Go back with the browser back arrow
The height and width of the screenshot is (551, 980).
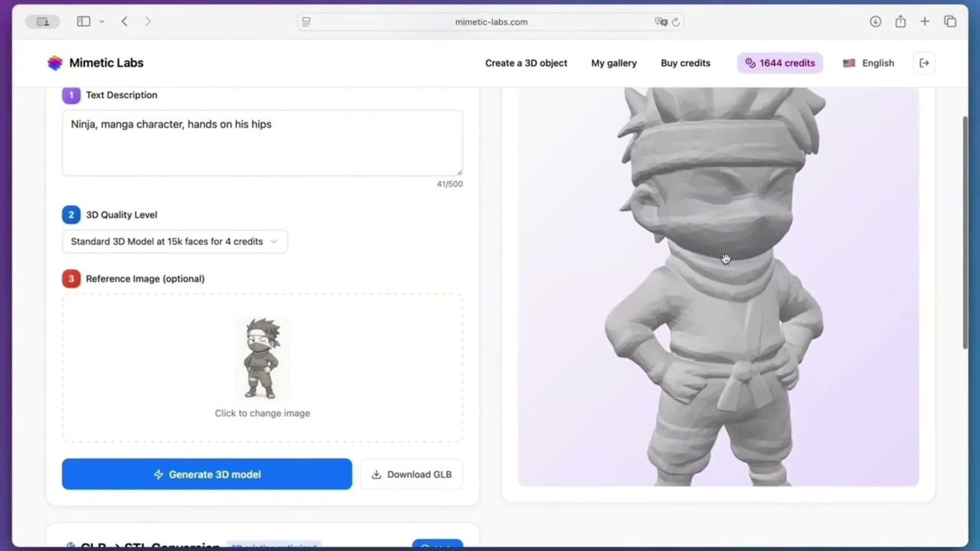124,21
